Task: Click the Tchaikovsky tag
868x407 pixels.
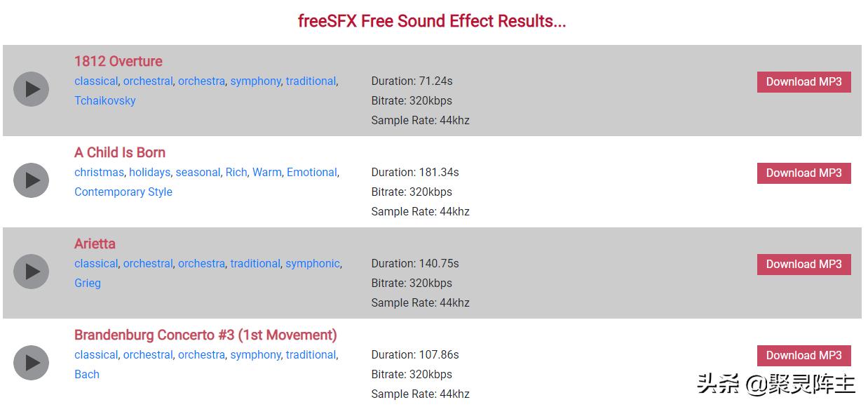Action: coord(105,100)
